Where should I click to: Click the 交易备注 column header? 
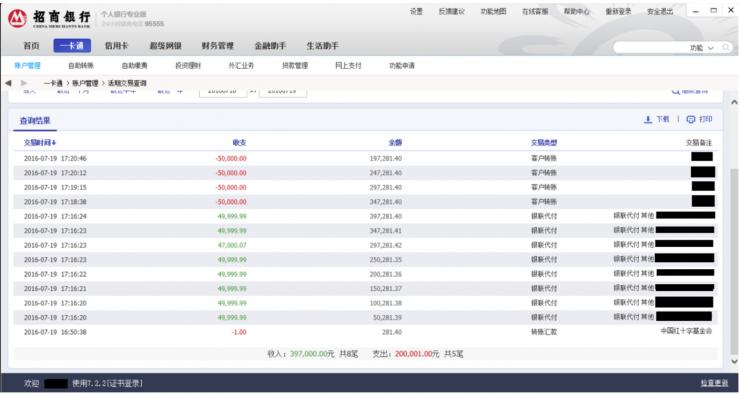click(699, 143)
